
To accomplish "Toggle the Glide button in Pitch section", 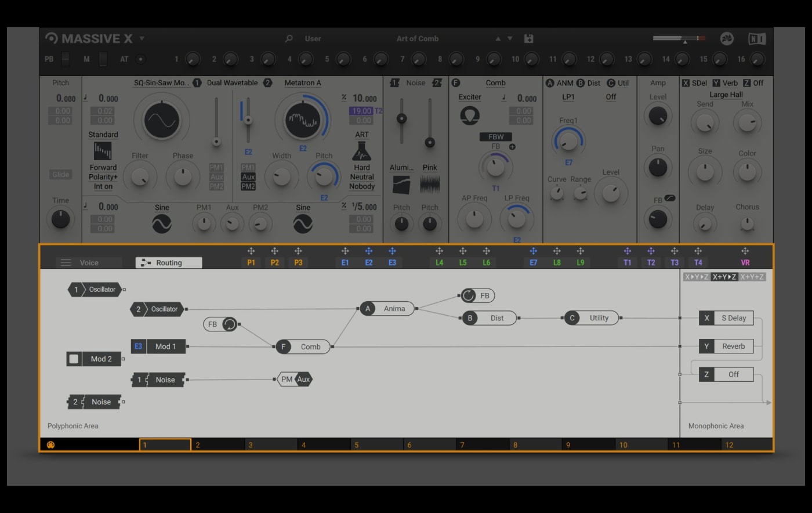I will (61, 175).
